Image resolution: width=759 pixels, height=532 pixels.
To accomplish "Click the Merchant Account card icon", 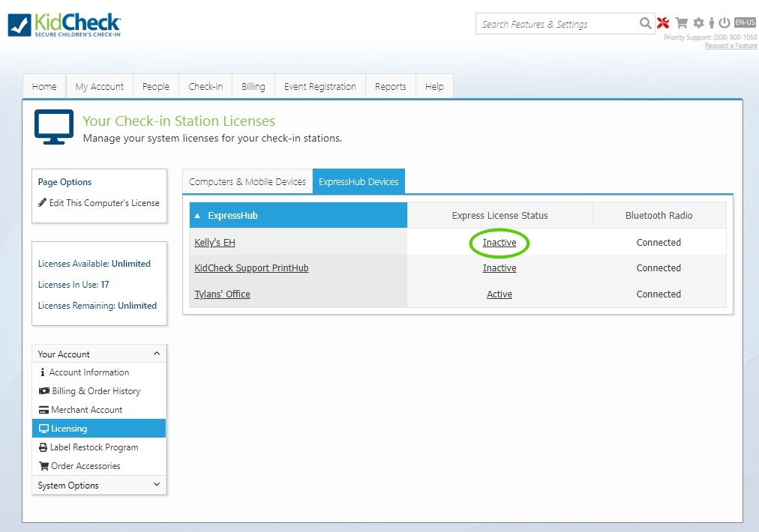I will [x=43, y=410].
